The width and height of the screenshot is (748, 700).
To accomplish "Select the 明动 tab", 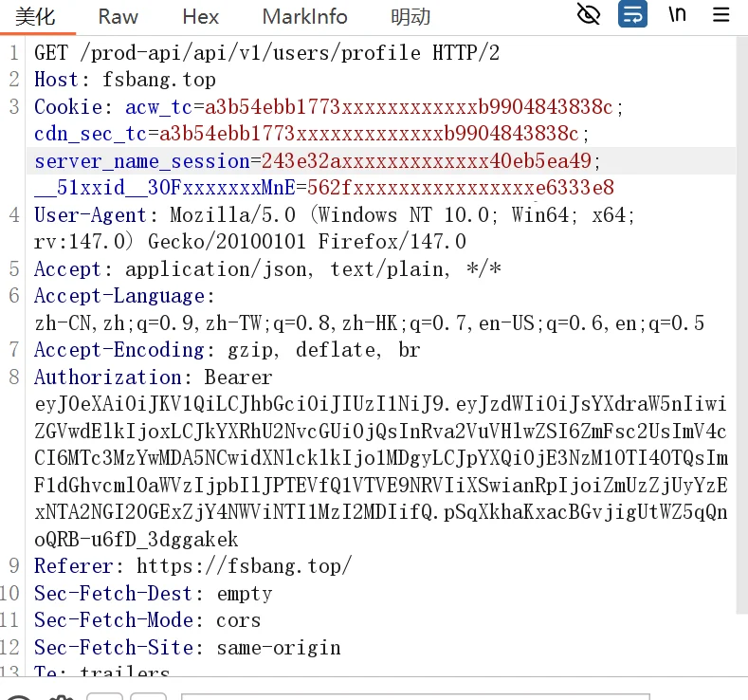I will coord(410,16).
